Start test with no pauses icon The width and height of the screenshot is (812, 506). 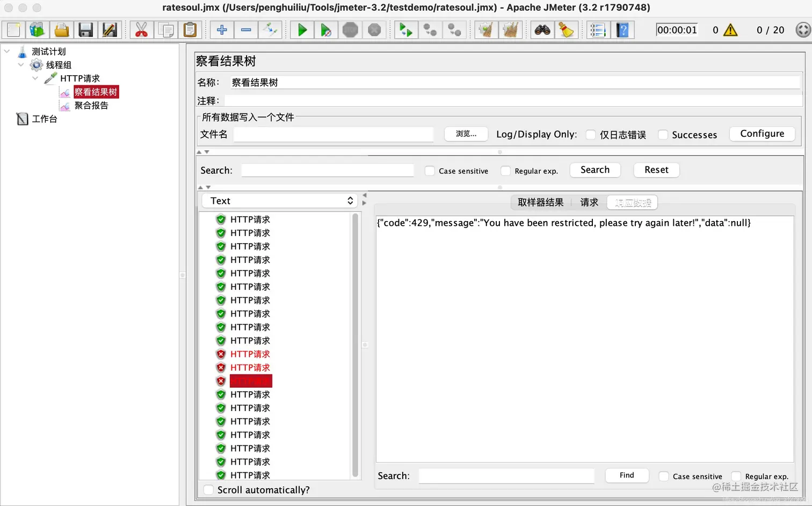click(325, 30)
